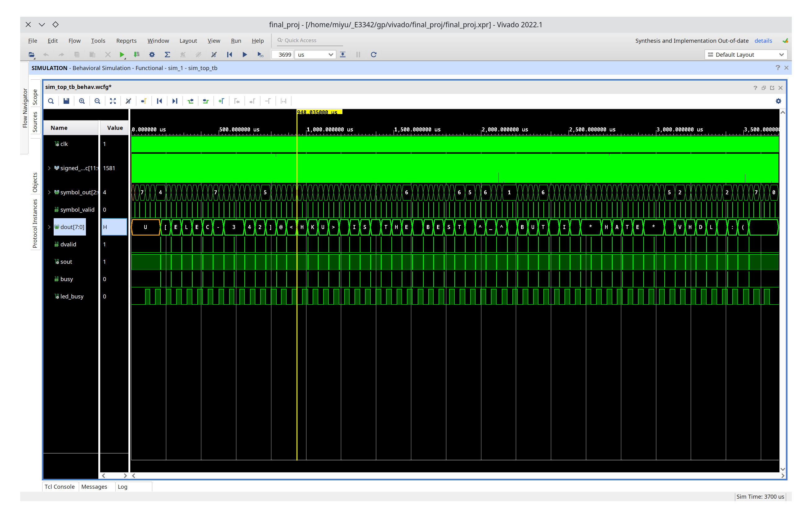Image resolution: width=812 pixels, height=525 pixels.
Task: Toggle snap to transition cursor mode
Action: pos(128,101)
